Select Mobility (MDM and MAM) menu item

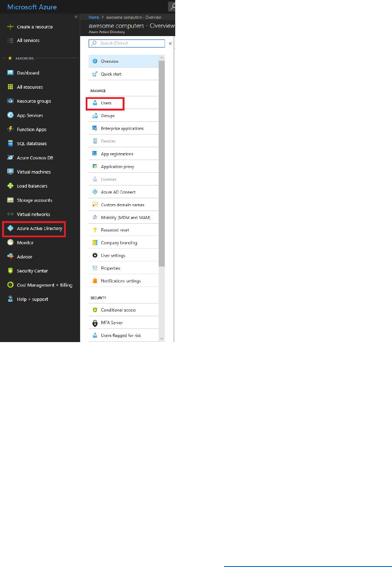123,217
